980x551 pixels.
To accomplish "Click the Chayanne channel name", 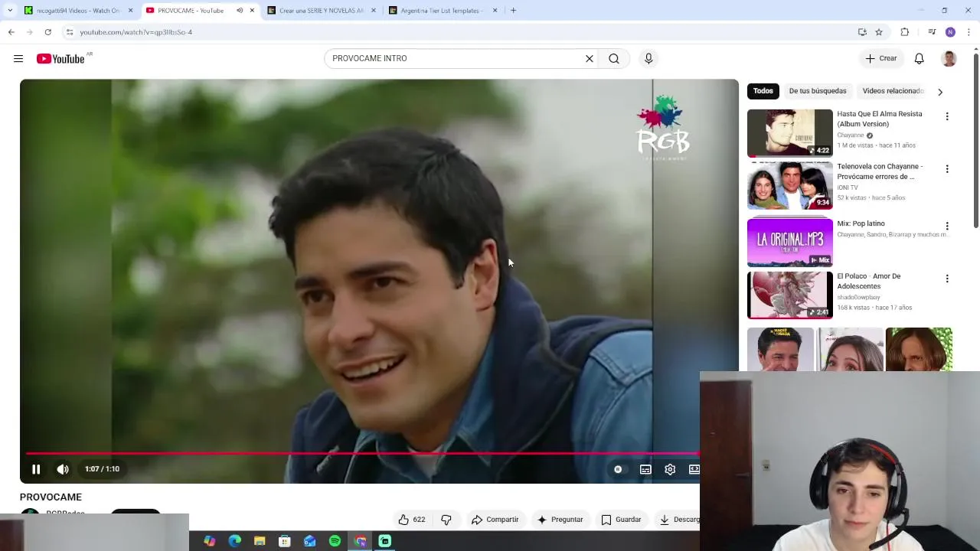I will tap(851, 135).
